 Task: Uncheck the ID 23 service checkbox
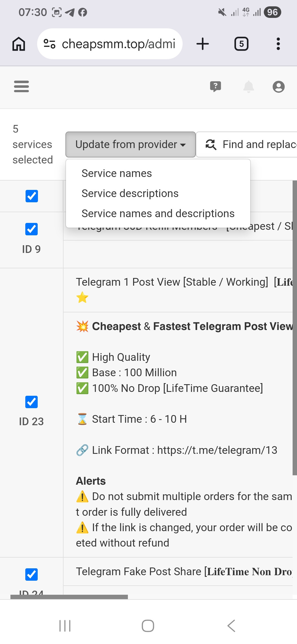32,402
